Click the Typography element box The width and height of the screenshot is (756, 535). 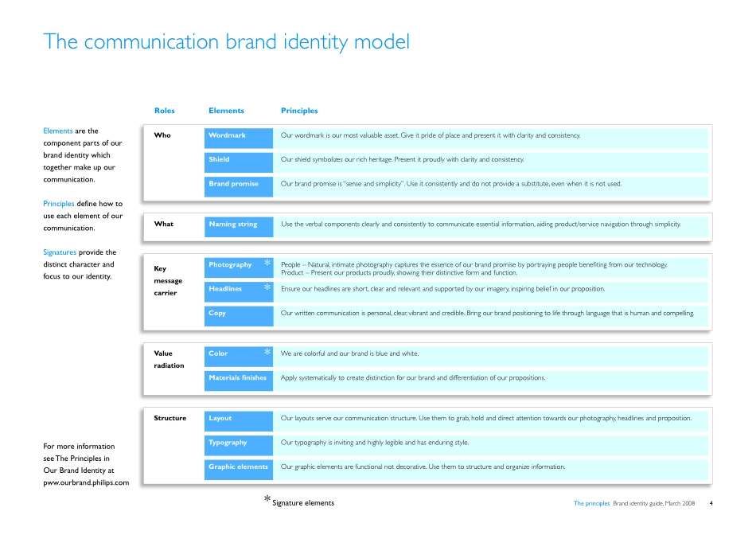238,443
